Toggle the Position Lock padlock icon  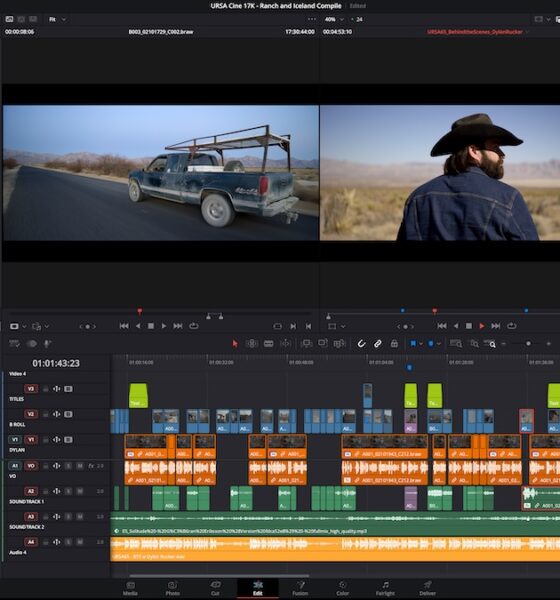pyautogui.click(x=394, y=344)
